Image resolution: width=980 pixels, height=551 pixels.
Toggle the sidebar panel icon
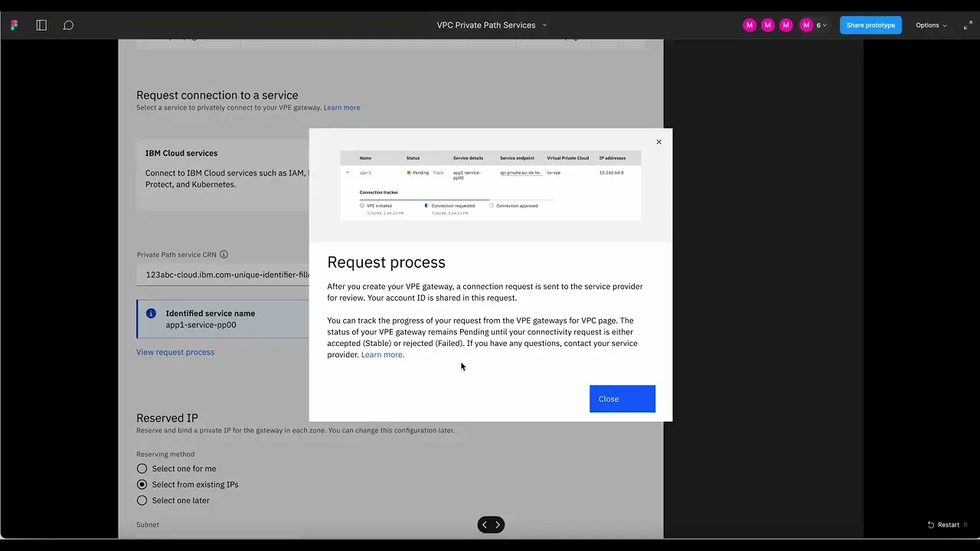pos(41,25)
